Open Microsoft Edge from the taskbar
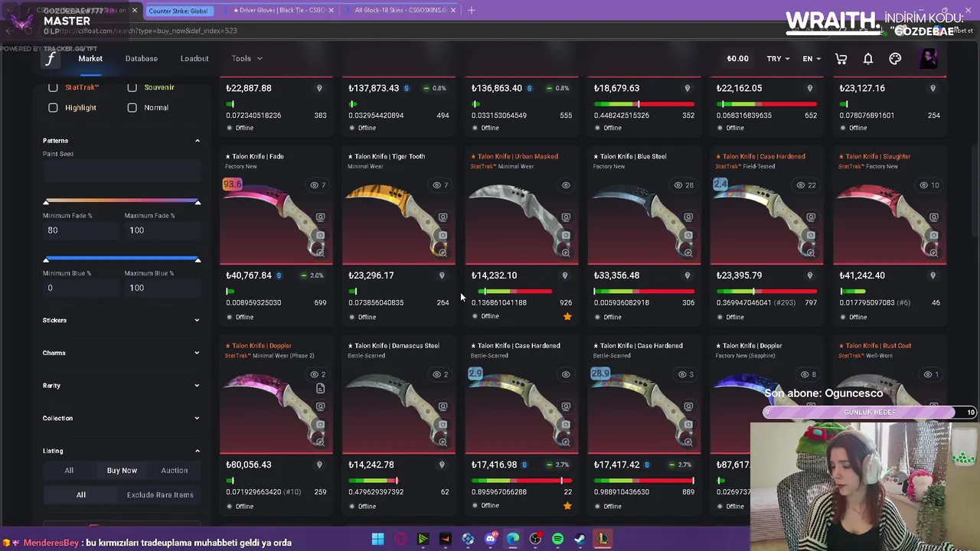 point(513,540)
